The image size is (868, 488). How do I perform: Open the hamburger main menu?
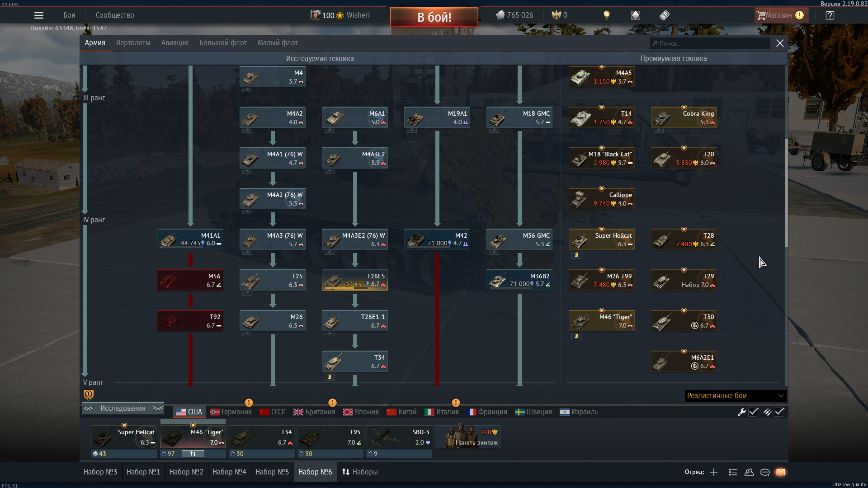[39, 15]
